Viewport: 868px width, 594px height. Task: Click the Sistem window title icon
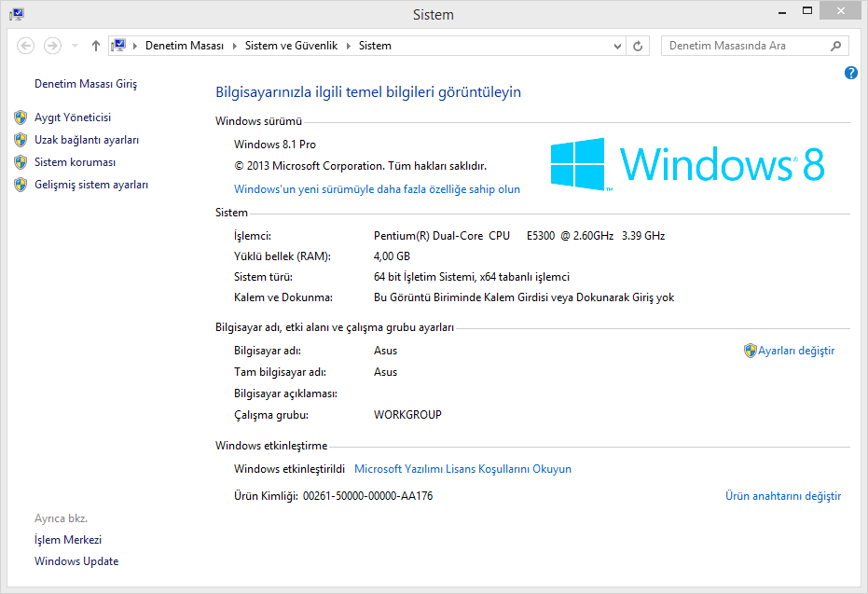[x=17, y=14]
